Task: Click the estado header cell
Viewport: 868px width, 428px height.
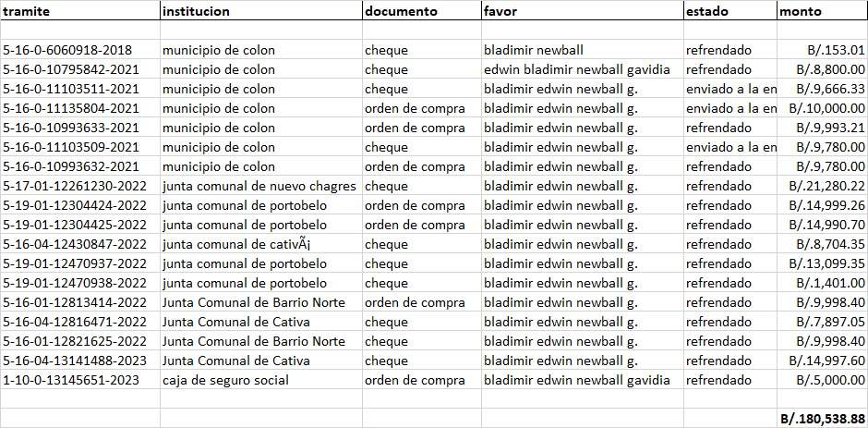Action: [730, 11]
